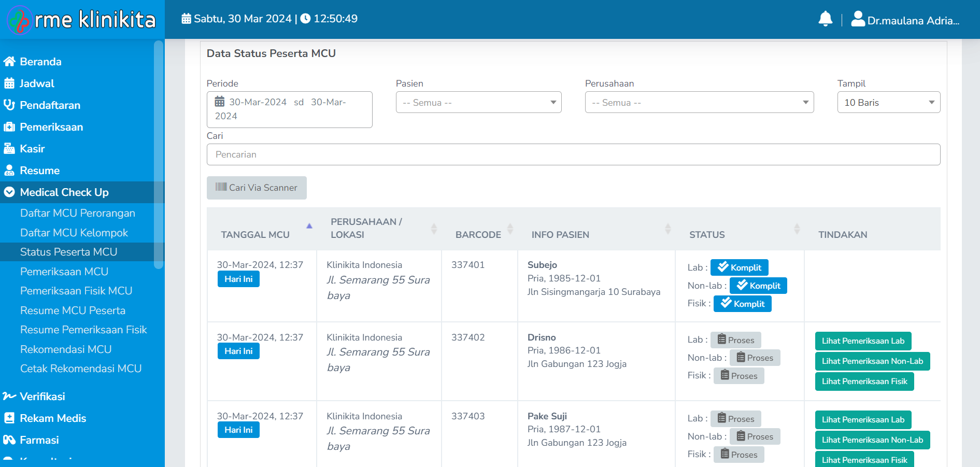Click the Pendaftaran stethoscope icon
The image size is (980, 467).
click(9, 105)
